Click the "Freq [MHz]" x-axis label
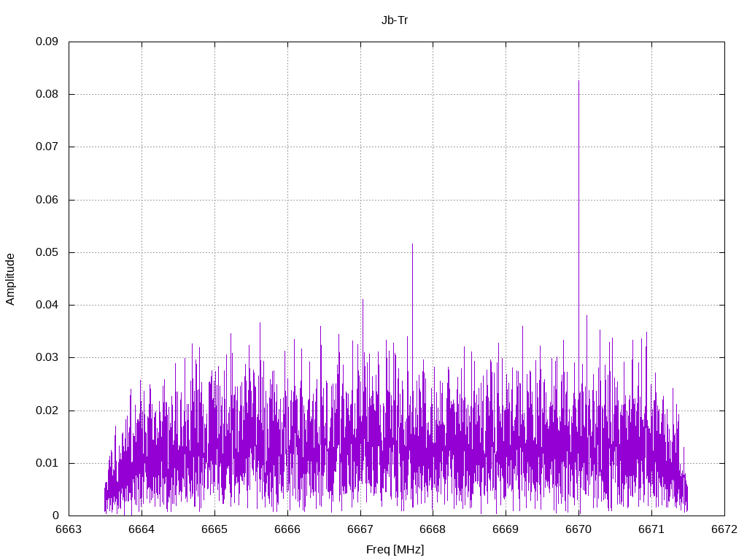The image size is (747, 560). [x=395, y=550]
